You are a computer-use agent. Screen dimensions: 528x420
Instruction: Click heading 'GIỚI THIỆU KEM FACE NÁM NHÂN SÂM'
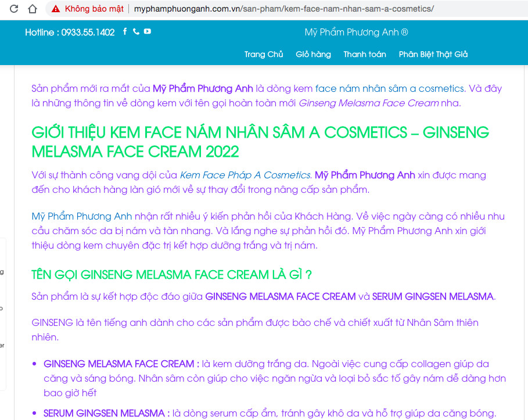click(260, 142)
